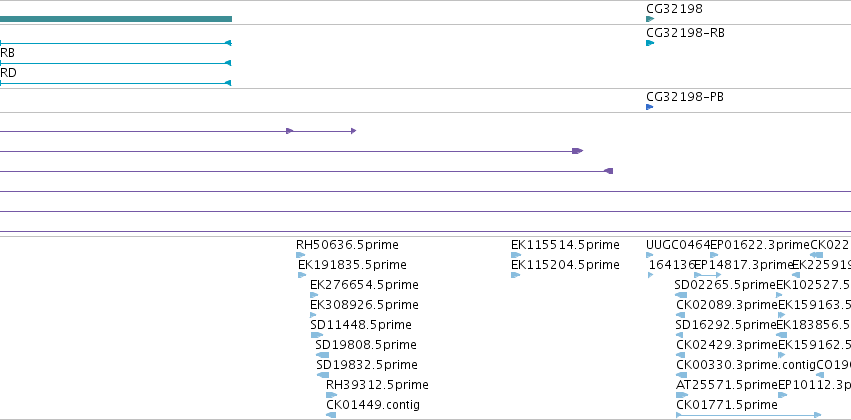851x420 pixels.
Task: Select RH50636.5prime EST label
Action: (347, 245)
